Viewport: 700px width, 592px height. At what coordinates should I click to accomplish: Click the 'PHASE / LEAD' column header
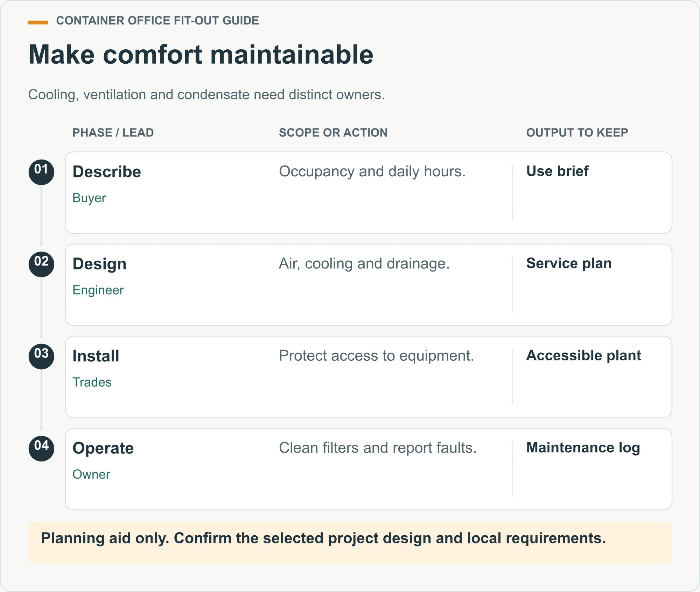coord(113,133)
